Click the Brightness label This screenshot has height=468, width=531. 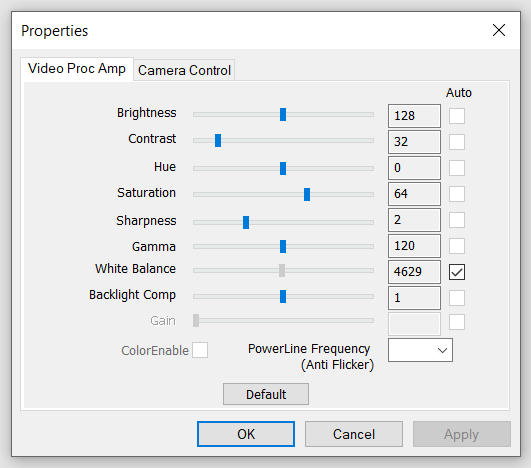click(147, 113)
